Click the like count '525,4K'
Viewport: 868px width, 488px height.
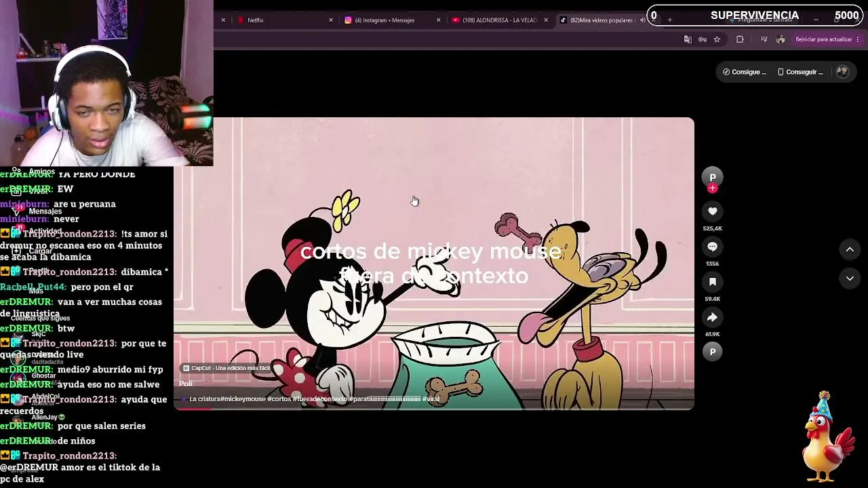[712, 228]
